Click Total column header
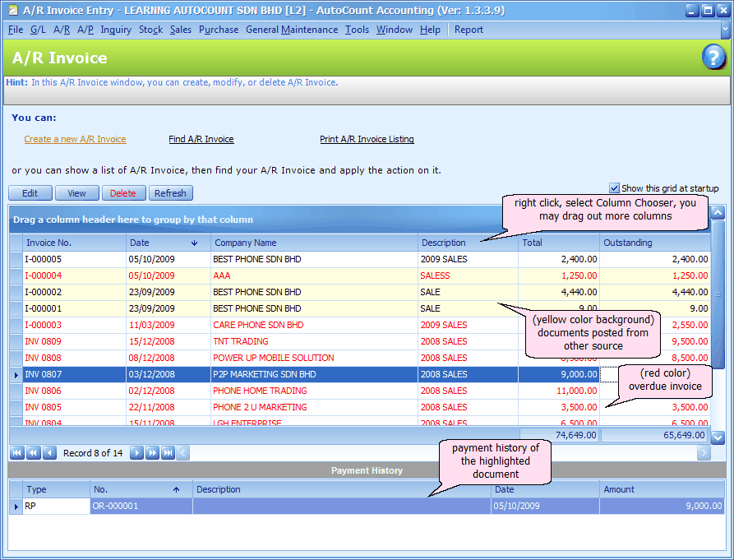 click(558, 243)
